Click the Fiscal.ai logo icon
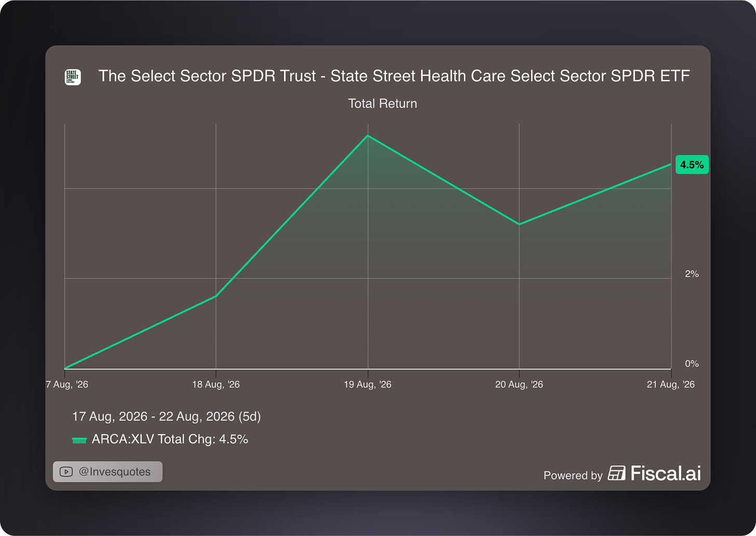Screen dimensions: 756x536 616,473
